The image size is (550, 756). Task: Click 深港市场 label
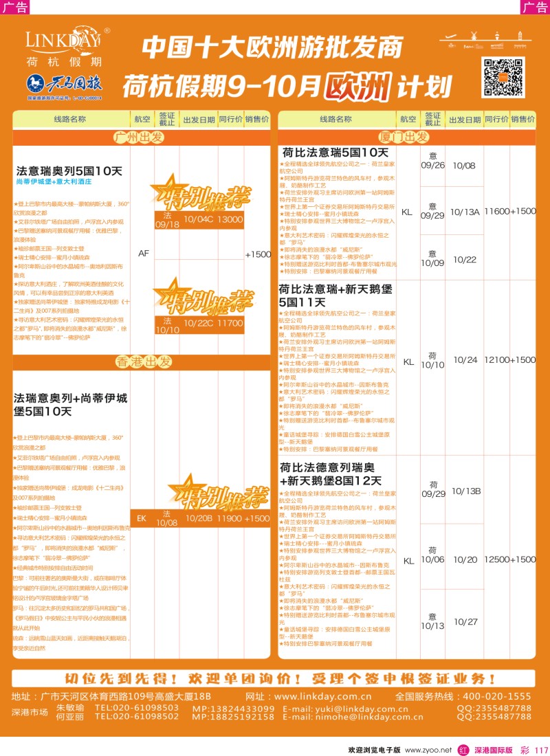point(30,712)
